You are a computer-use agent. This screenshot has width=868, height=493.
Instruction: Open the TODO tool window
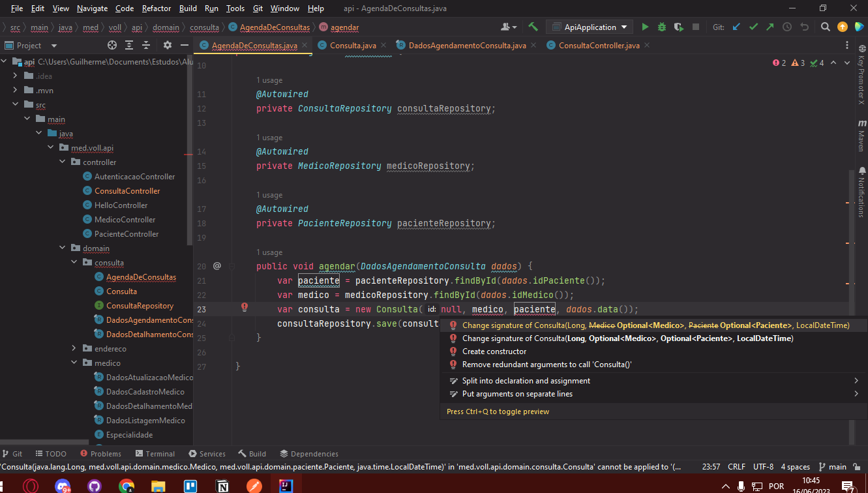[x=51, y=454]
